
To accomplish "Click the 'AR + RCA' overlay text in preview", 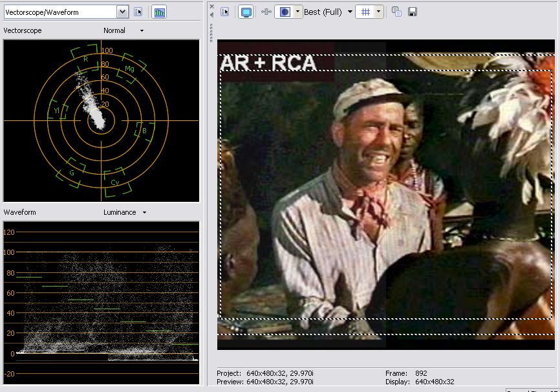I will click(x=268, y=63).
